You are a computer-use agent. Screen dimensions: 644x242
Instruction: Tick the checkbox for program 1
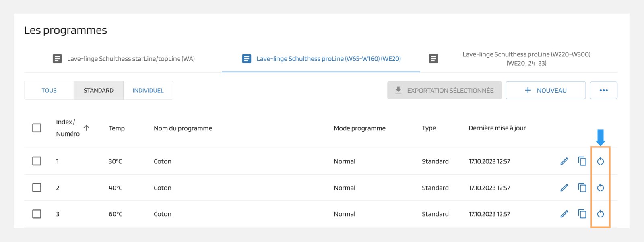37,161
